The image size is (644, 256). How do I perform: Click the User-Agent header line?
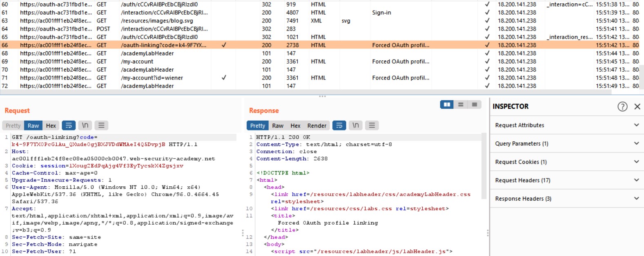(x=115, y=194)
